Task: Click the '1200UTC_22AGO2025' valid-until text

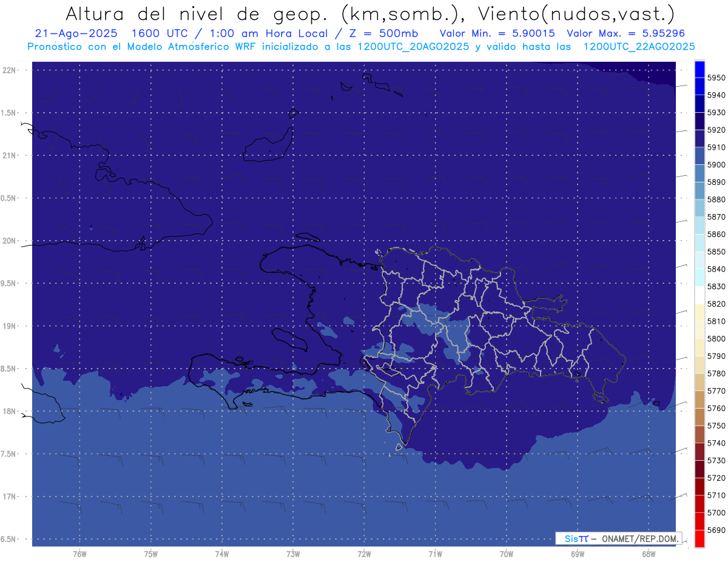Action: click(639, 47)
